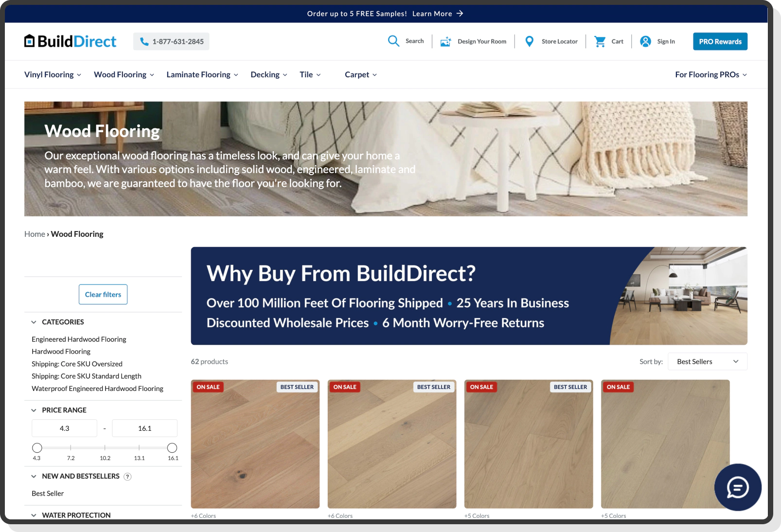
Task: Click the PRO Rewards button
Action: point(720,42)
